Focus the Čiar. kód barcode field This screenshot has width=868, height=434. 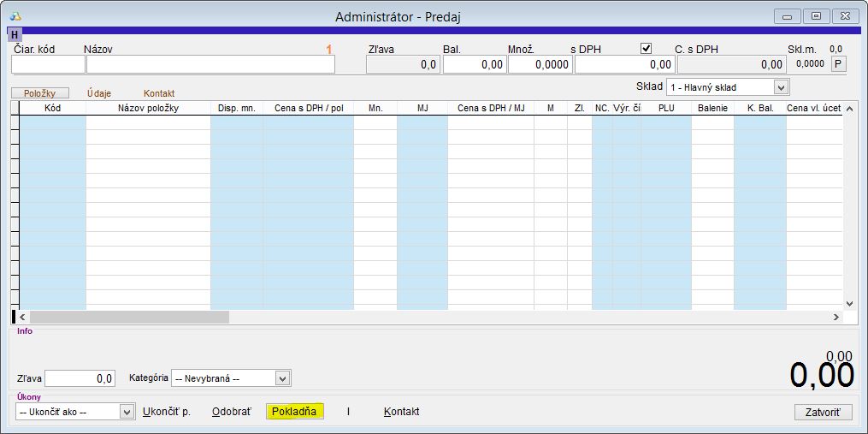pos(48,64)
